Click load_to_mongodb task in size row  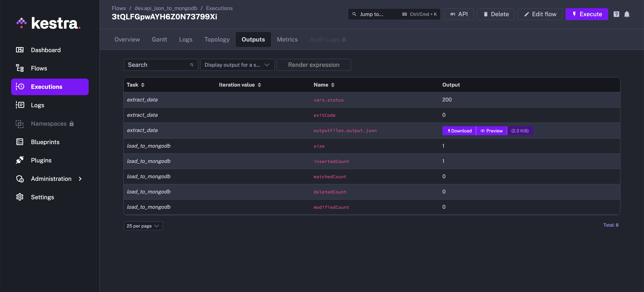click(x=149, y=146)
